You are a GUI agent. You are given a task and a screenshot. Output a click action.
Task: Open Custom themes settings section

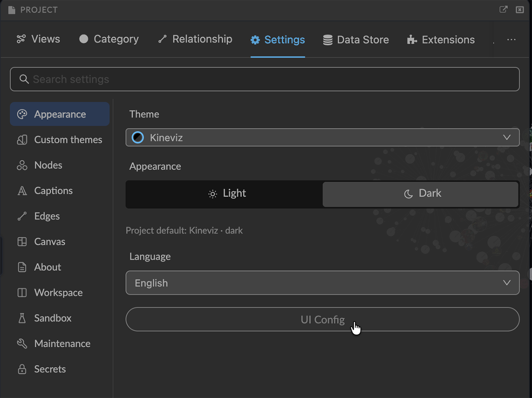(60, 140)
